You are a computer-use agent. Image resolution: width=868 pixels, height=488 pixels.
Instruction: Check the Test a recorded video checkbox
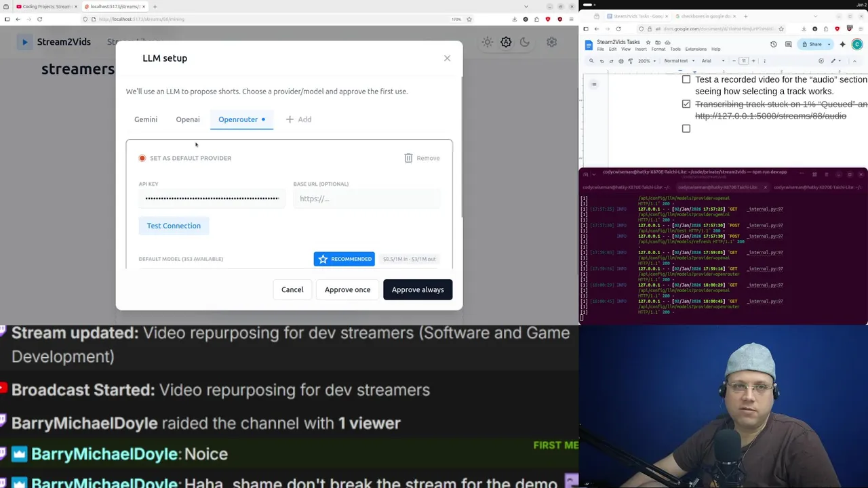pos(686,80)
